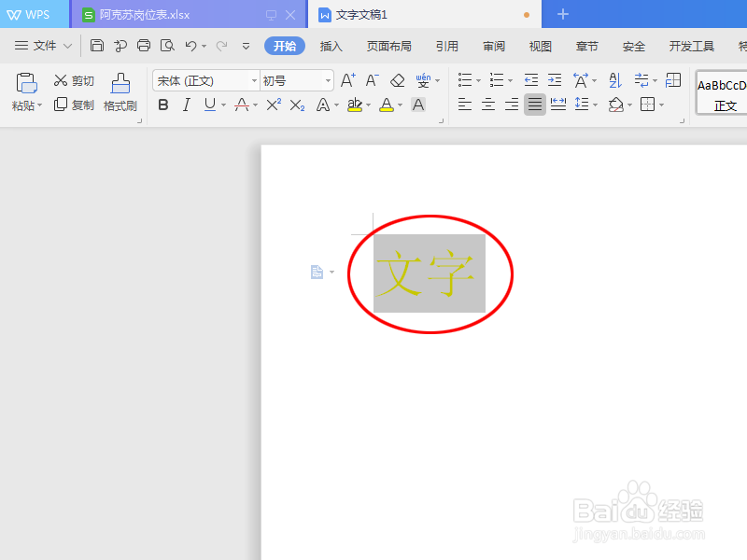Image resolution: width=747 pixels, height=560 pixels.
Task: Switch to 引用 ribbon tab
Action: pos(447,46)
